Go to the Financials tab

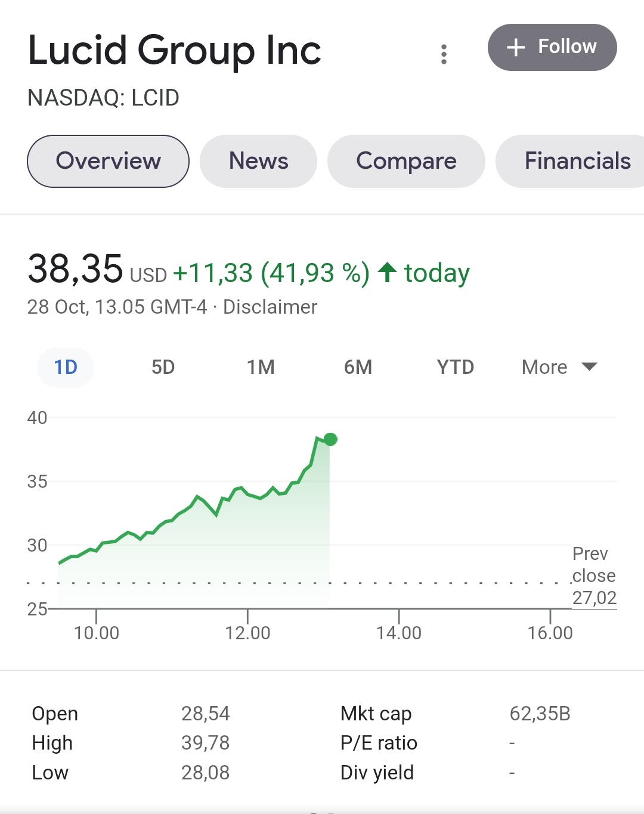point(577,161)
